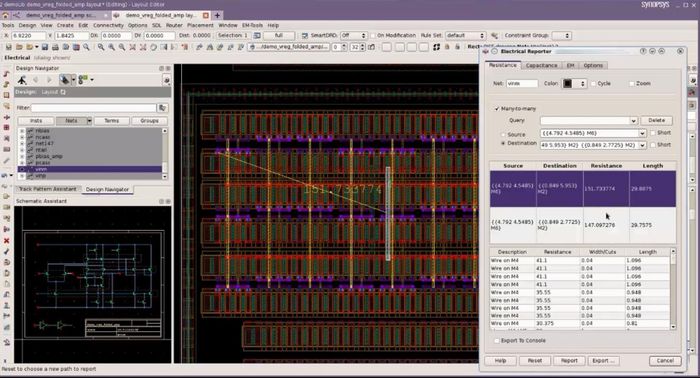The height and width of the screenshot is (378, 700).
Task: Expand the Query combo box
Action: 589,120
